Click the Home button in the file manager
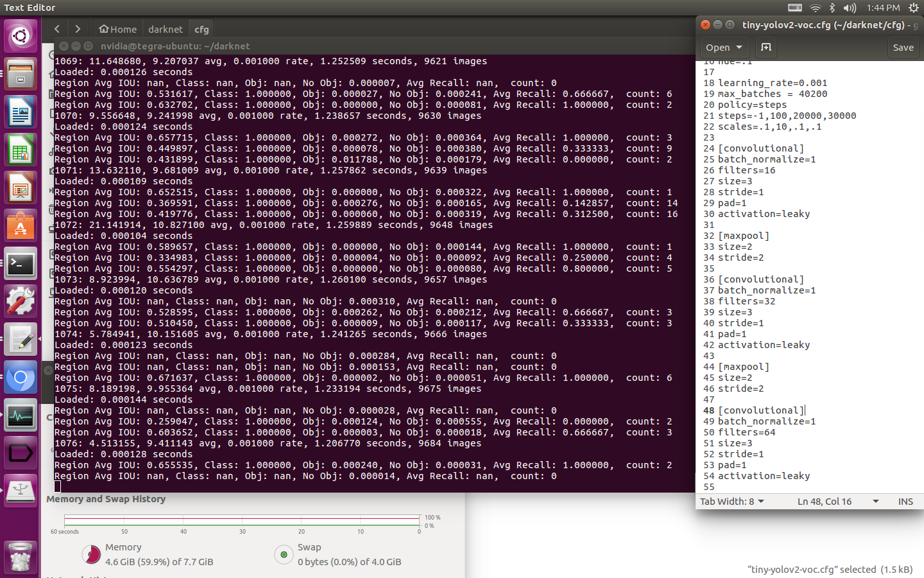The height and width of the screenshot is (578, 924). coord(117,29)
